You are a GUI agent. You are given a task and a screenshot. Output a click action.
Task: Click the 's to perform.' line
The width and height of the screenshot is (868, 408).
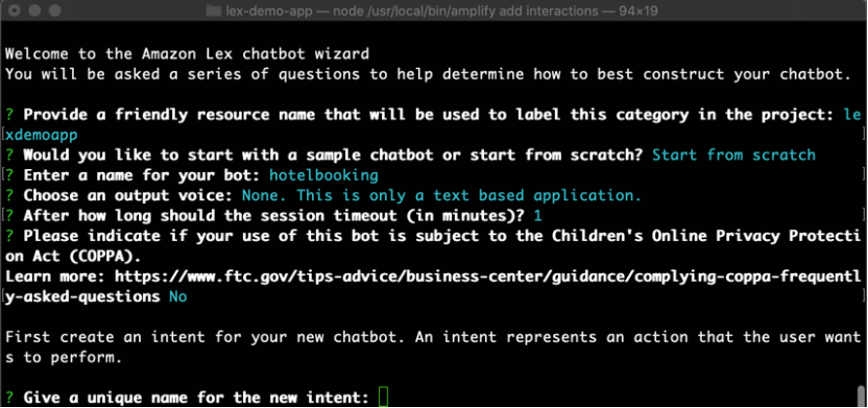pos(63,357)
